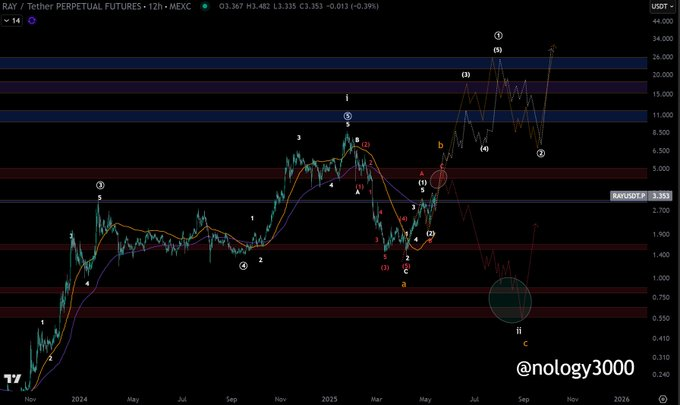This screenshot has width=680, height=405.
Task: Click the orange wave b label
Action: point(441,145)
